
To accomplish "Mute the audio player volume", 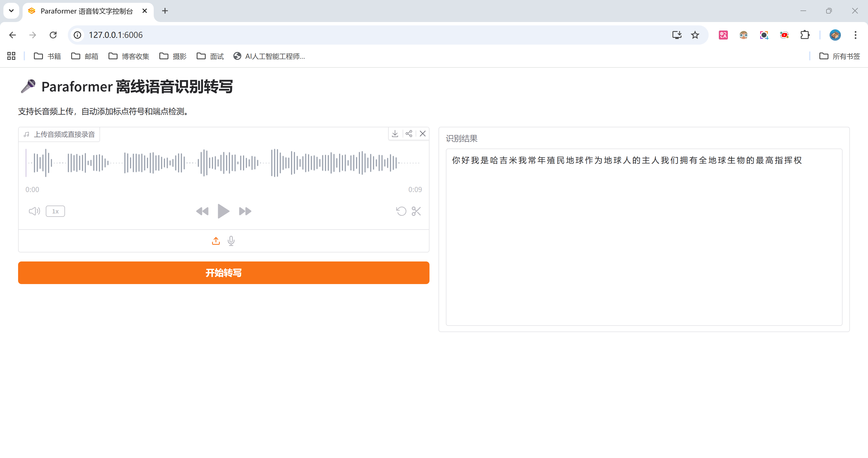I will (34, 211).
